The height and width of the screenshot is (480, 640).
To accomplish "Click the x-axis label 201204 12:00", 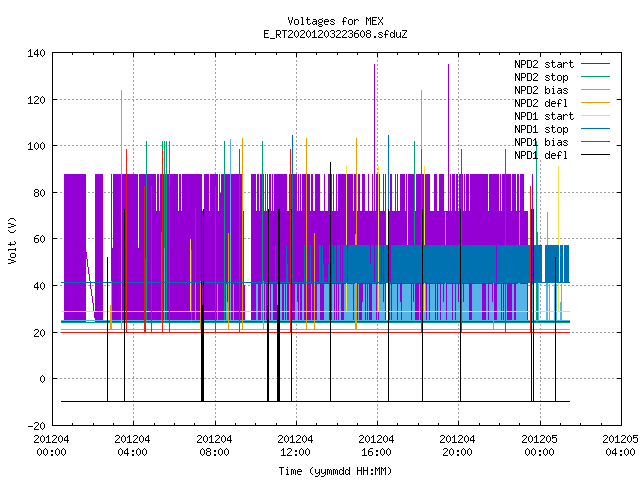I will pos(295,446).
